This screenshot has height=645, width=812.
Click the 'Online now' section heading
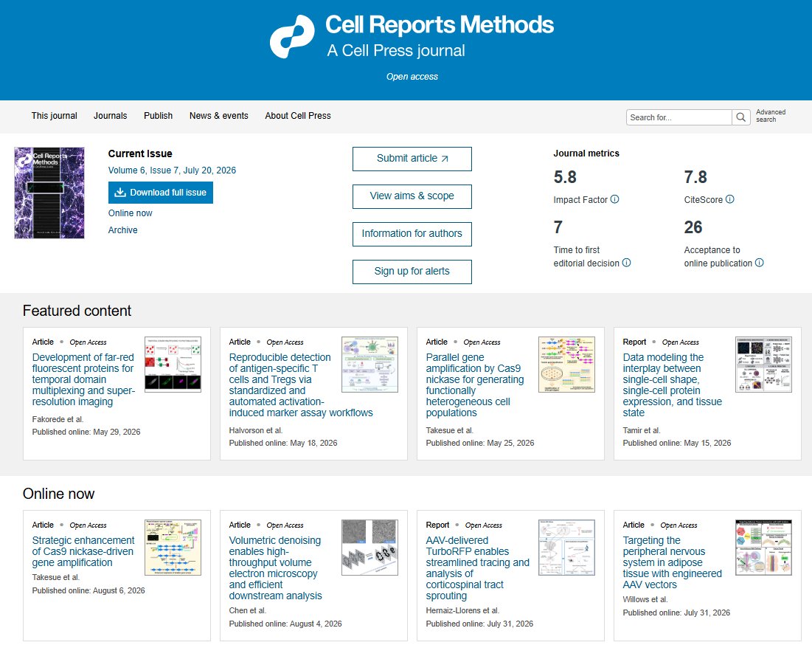(58, 494)
